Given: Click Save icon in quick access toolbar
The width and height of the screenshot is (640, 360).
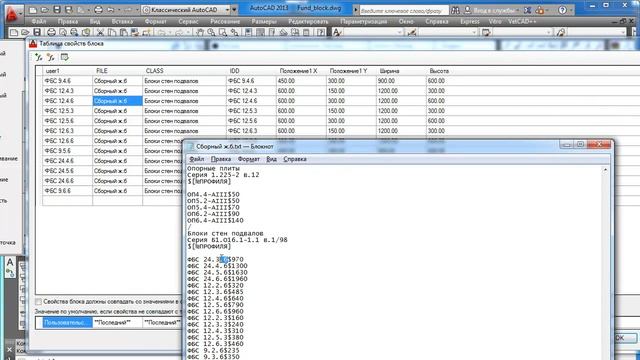Looking at the screenshot, I should pos(57,9).
